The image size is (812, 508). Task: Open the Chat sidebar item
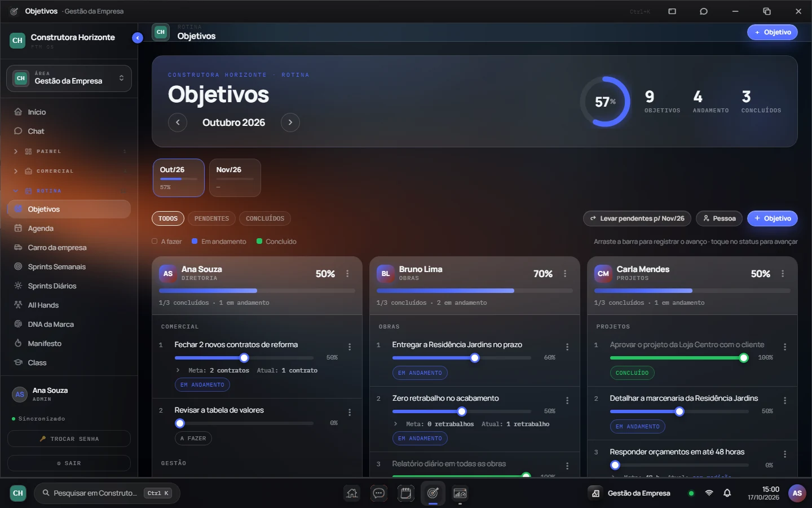(69, 131)
